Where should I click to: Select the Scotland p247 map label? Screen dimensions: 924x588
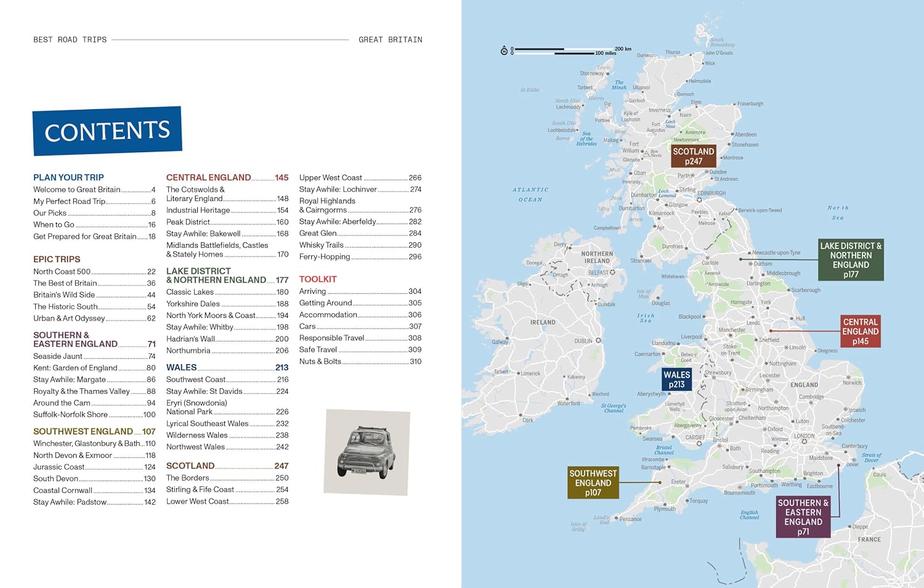pos(693,156)
